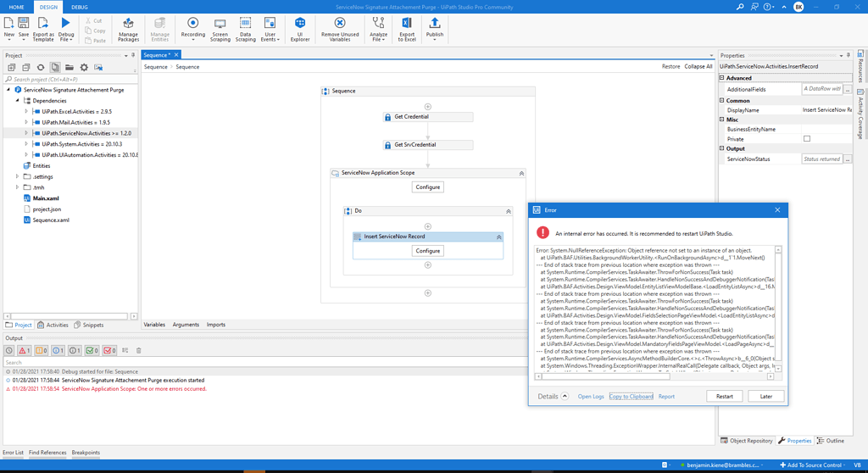868x473 pixels.
Task: Toggle timestamps clock in Output panel
Action: 9,351
